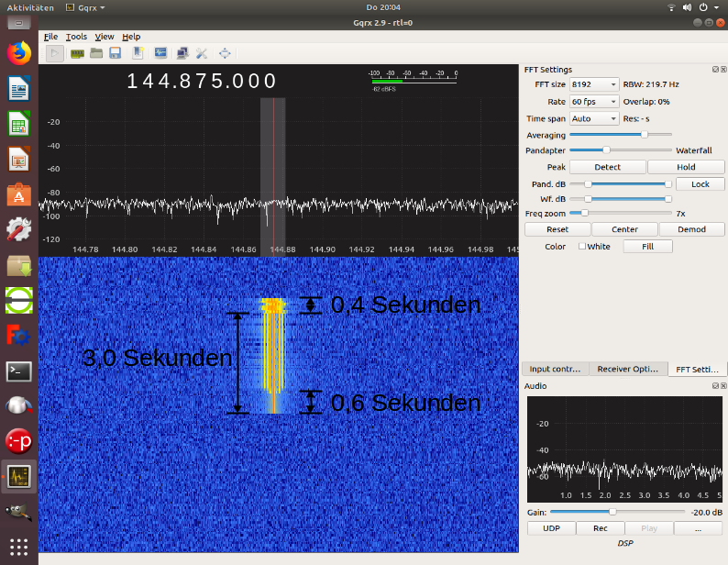The width and height of the screenshot is (728, 565).
Task: Open the package installer box icon in the dock
Action: 19,266
